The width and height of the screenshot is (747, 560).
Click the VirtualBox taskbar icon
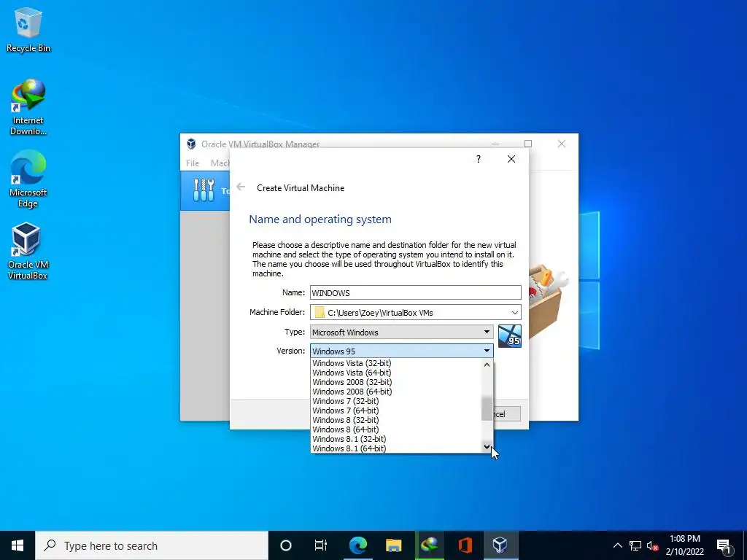(500, 545)
